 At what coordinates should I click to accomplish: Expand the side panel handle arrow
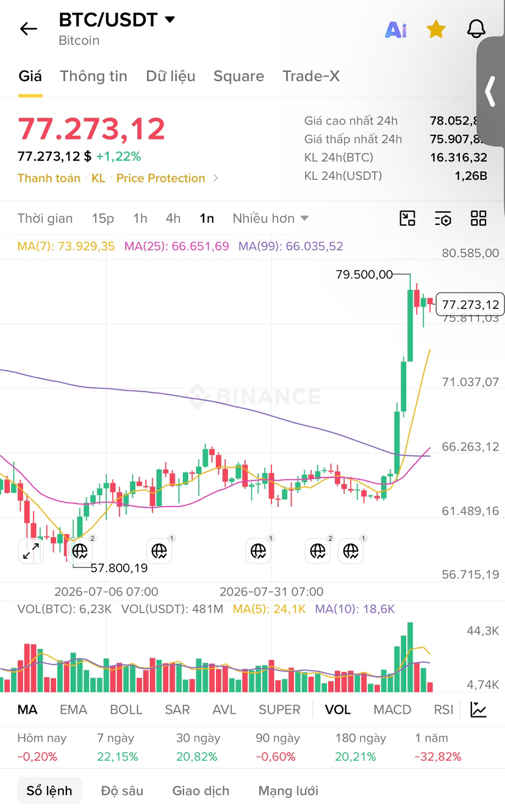coord(490,91)
